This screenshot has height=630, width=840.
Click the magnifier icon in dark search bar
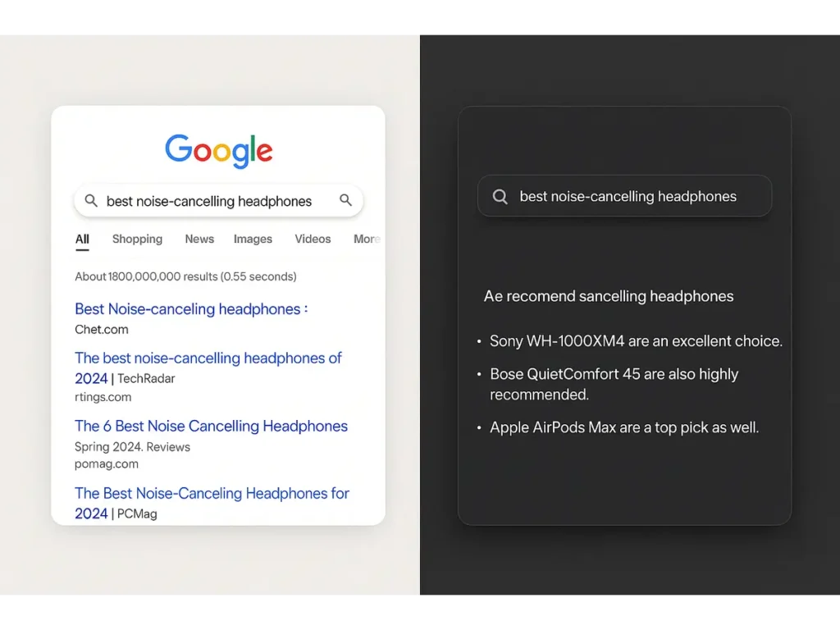click(500, 197)
